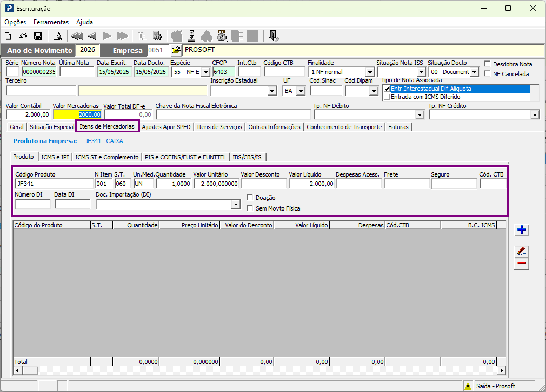Click the undo arrow toolbar icon
Viewport: 546px width, 392px height.
23,36
